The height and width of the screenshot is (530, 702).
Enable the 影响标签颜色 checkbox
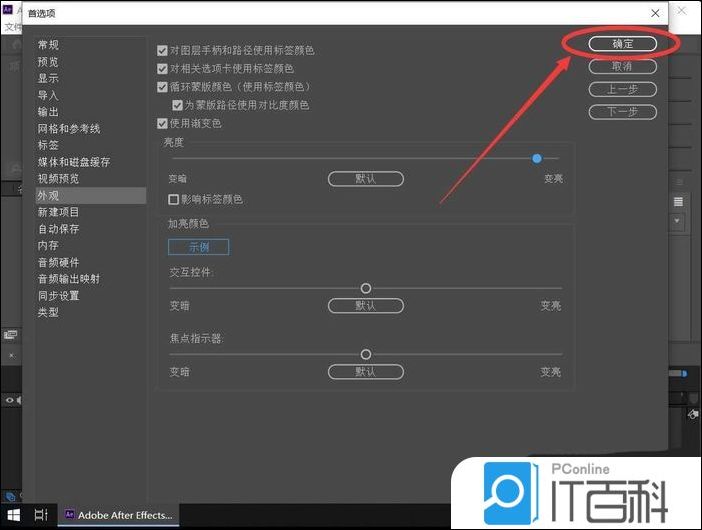coord(173,199)
